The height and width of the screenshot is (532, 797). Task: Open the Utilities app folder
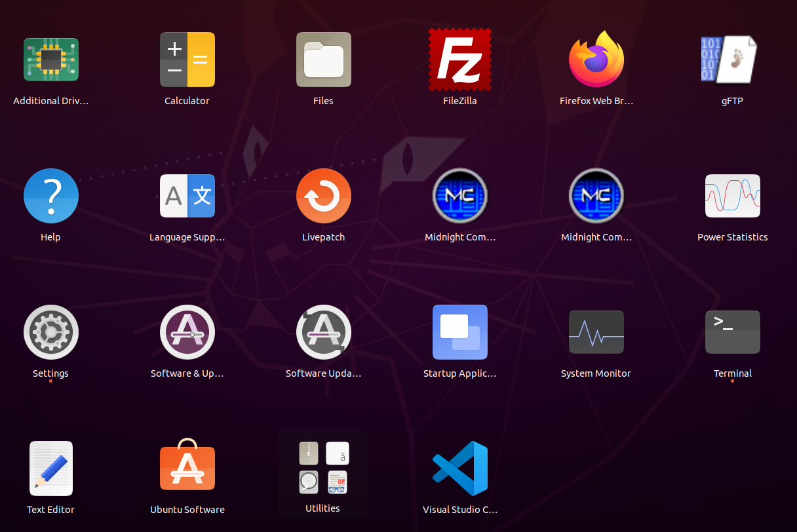coord(323,473)
